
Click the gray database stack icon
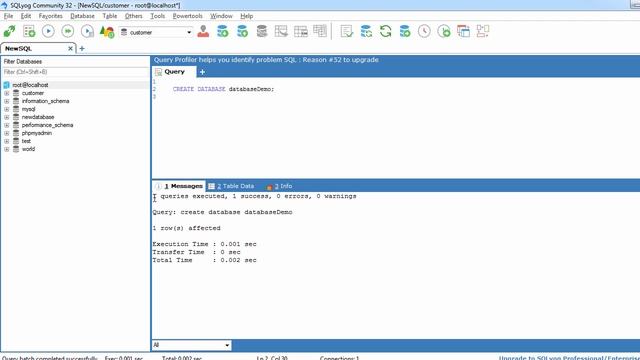pos(262,31)
